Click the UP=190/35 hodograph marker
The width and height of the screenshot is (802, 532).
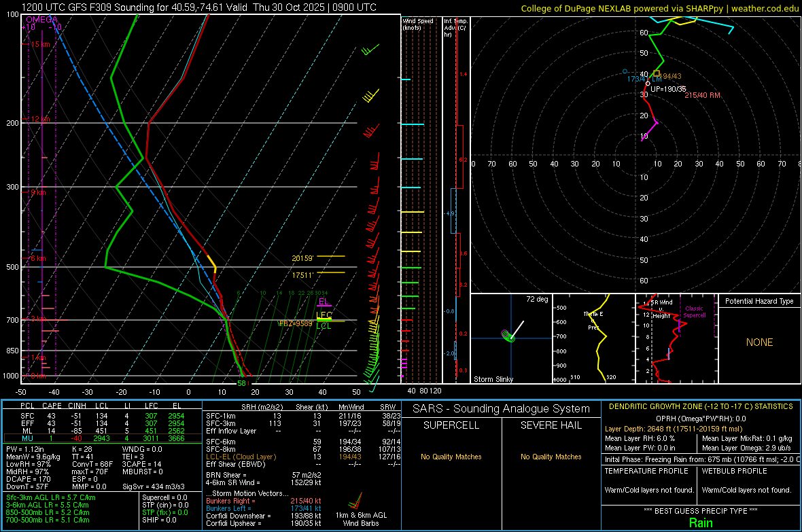[668, 89]
